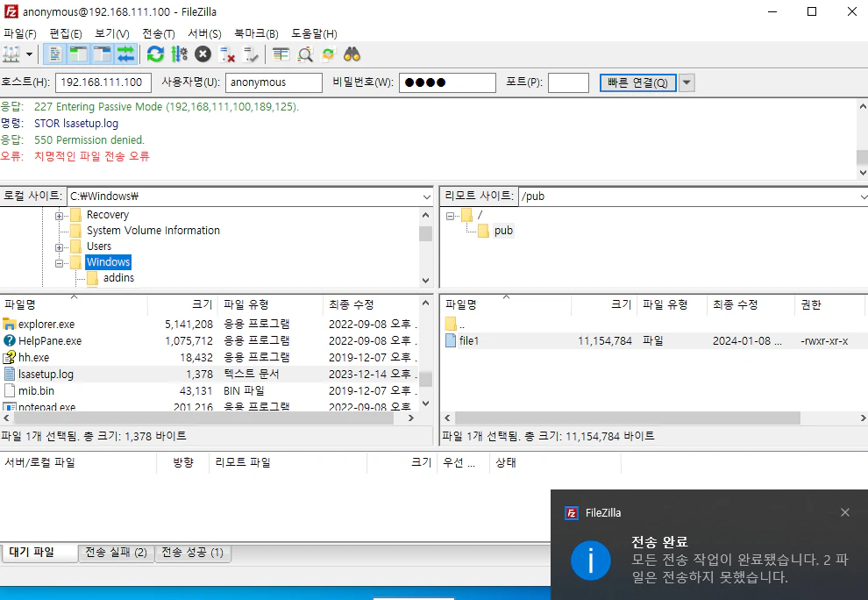The image size is (868, 600).
Task: Click the process queue toolbar icon
Action: 180,54
